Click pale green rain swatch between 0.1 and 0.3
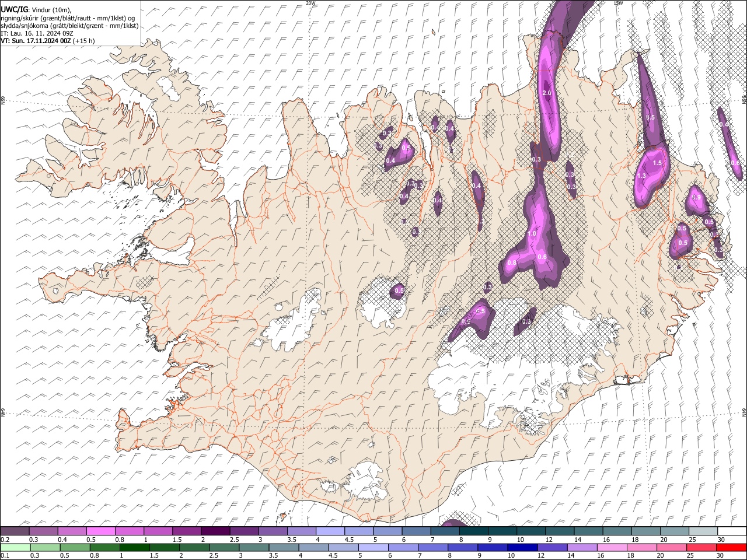The width and height of the screenshot is (747, 560). [x=16, y=547]
